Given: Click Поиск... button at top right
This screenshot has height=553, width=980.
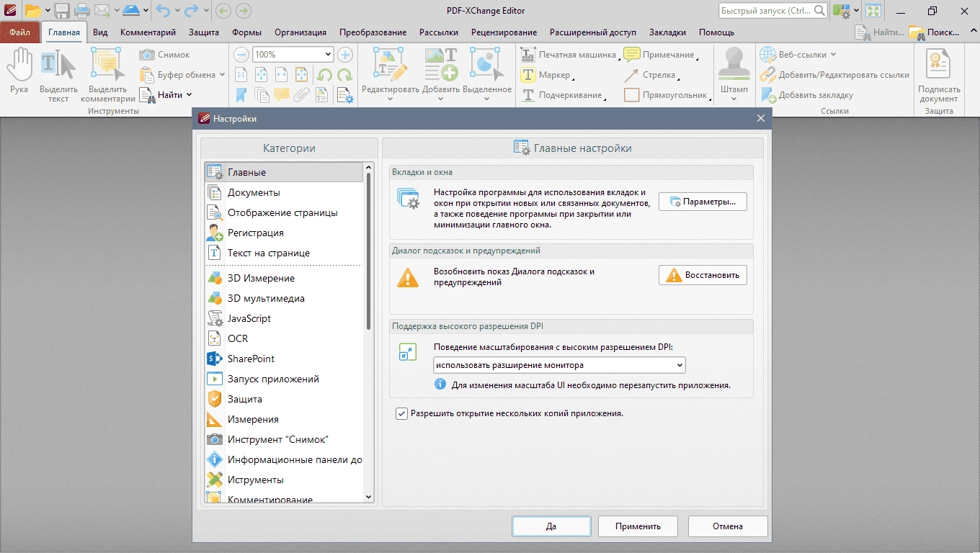Looking at the screenshot, I should 935,32.
